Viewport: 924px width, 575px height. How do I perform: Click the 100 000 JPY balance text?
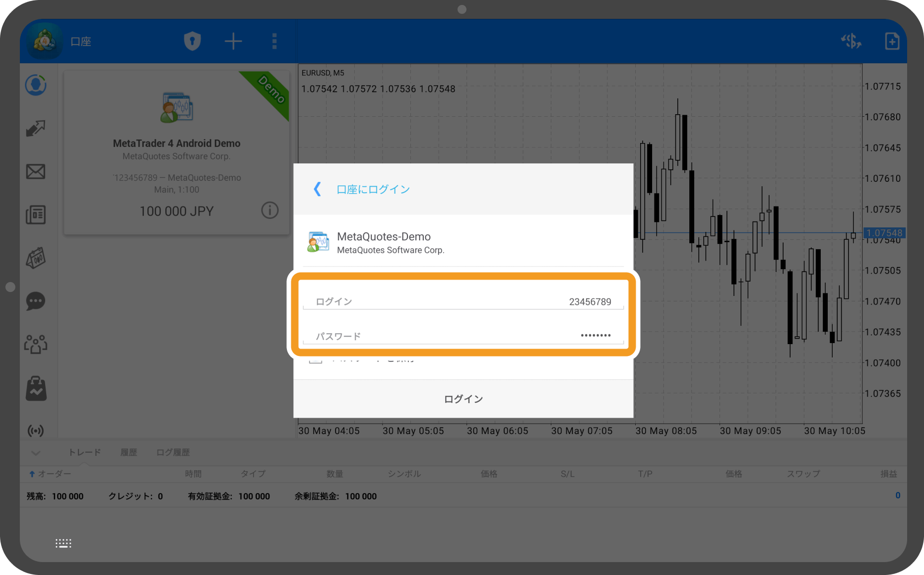tap(176, 211)
